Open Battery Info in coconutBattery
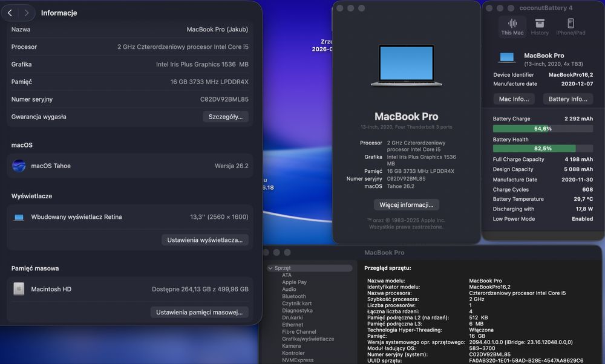The height and width of the screenshot is (364, 605). pos(568,99)
